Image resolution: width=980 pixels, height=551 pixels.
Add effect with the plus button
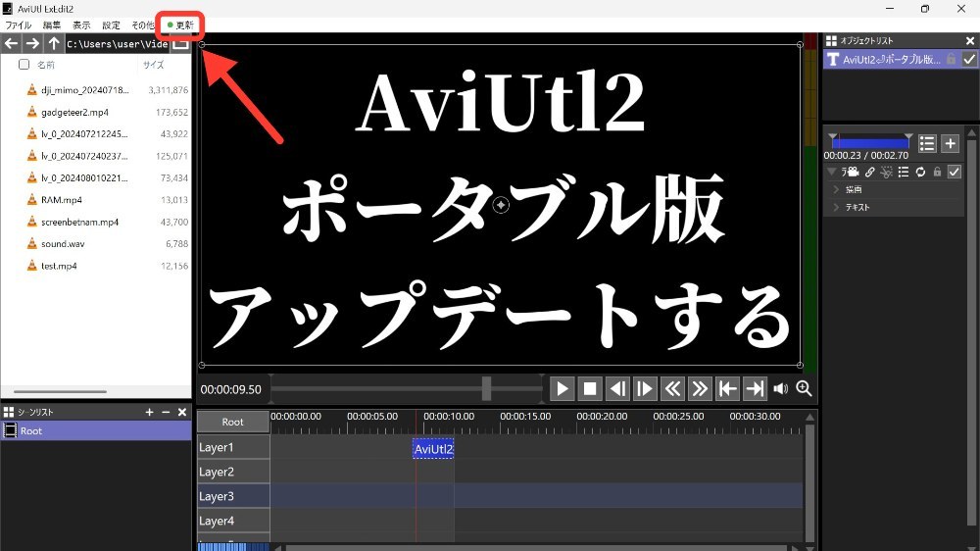point(950,144)
